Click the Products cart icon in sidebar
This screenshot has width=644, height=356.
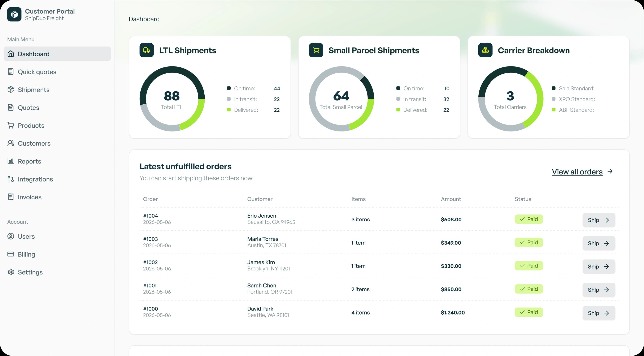pyautogui.click(x=11, y=125)
